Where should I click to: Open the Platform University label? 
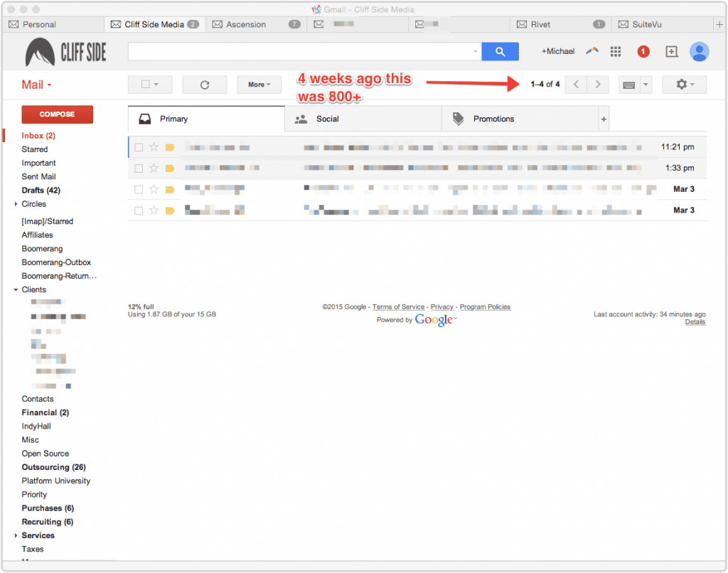[56, 481]
